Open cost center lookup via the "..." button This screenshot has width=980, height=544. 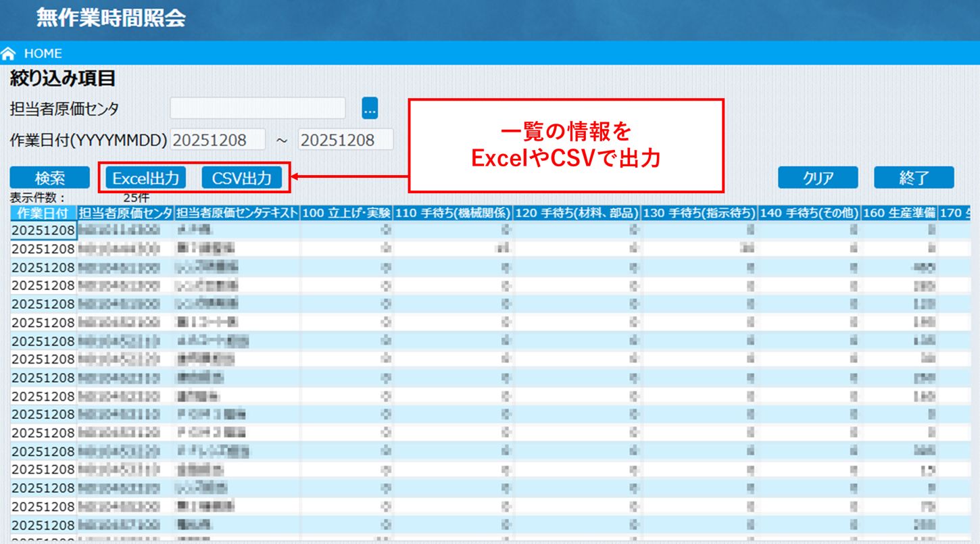(x=369, y=107)
